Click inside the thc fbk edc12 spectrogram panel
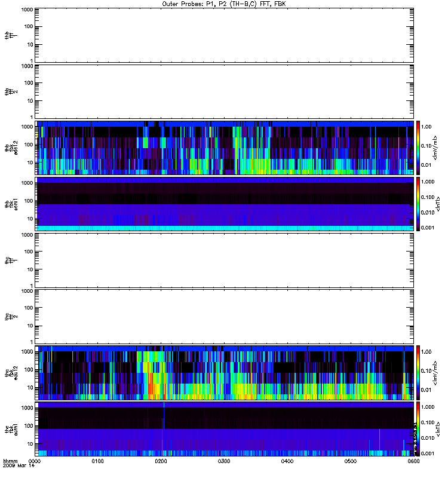Screen dimensions: 448x478 [225, 373]
